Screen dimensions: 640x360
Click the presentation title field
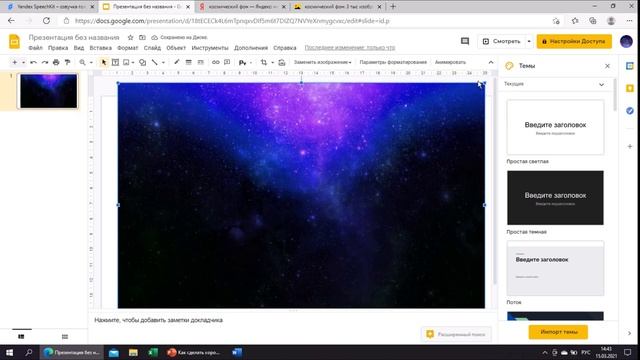[x=74, y=38]
